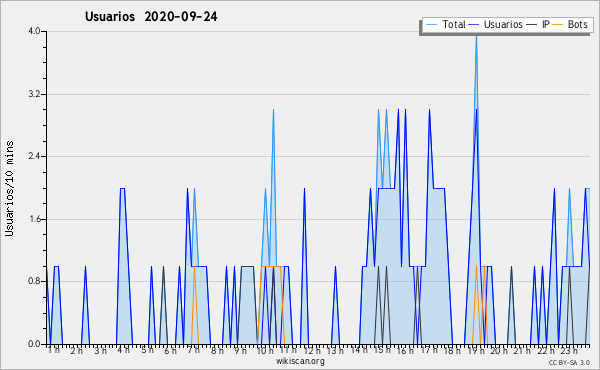Click the y-axis value '0.8'
600x370 pixels.
tap(34, 282)
